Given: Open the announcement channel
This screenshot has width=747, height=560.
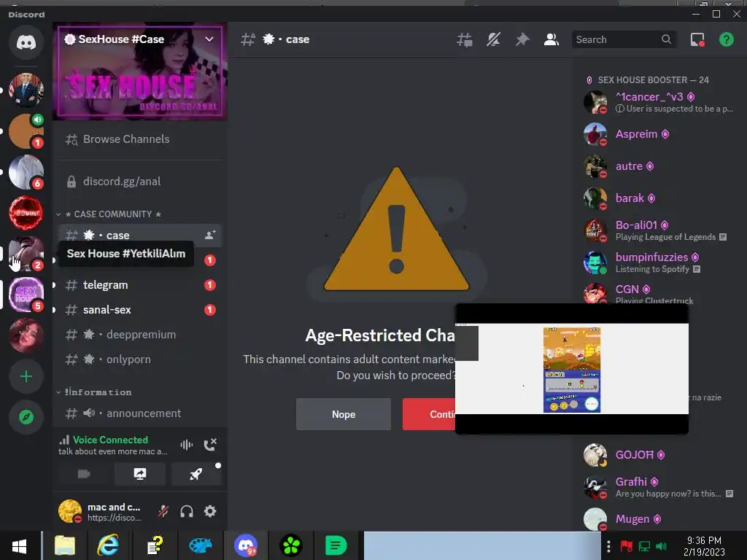Looking at the screenshot, I should pos(139,413).
